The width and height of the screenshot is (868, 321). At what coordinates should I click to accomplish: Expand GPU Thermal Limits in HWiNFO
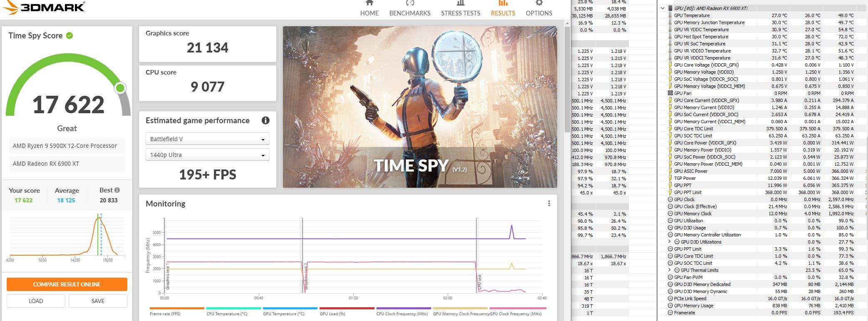[x=669, y=270]
